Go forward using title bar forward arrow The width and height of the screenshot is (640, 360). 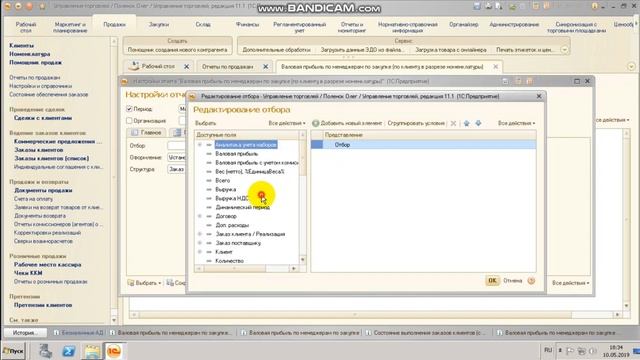(x=30, y=7)
